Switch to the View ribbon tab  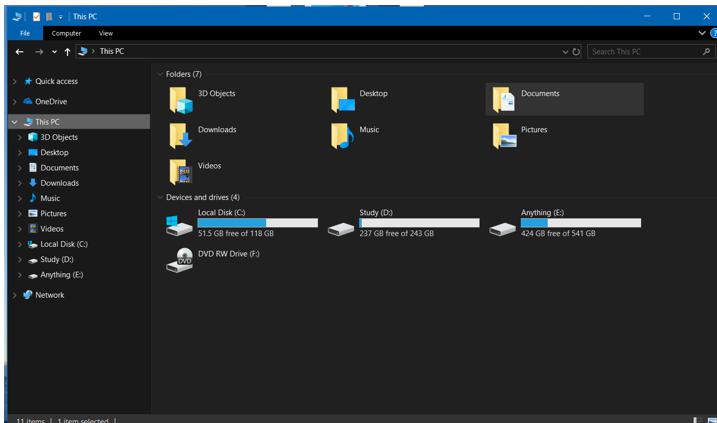coord(105,33)
